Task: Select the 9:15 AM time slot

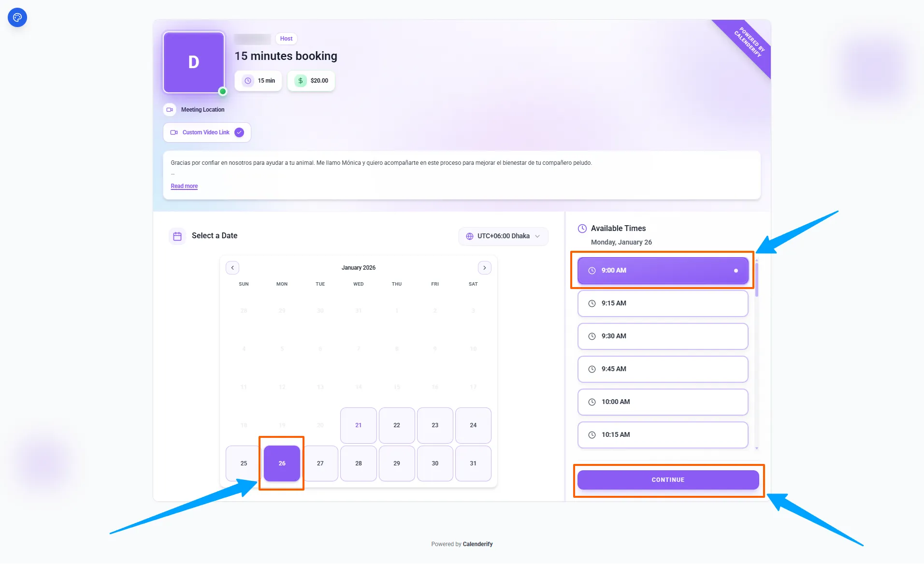Action: point(663,303)
